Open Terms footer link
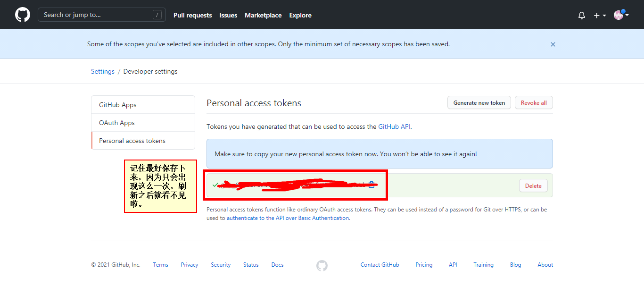Image resolution: width=644 pixels, height=295 pixels. click(160, 265)
